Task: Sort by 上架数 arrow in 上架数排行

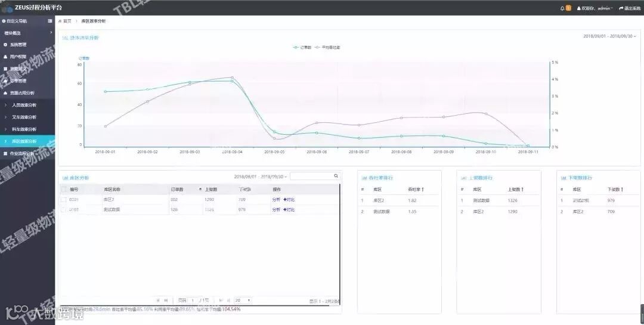Action: (522, 190)
